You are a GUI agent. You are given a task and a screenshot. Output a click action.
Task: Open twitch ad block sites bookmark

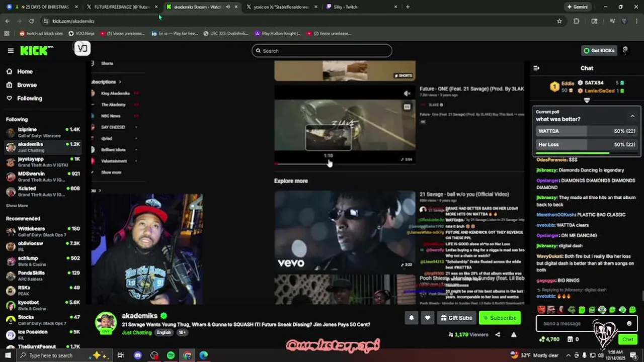(x=41, y=34)
